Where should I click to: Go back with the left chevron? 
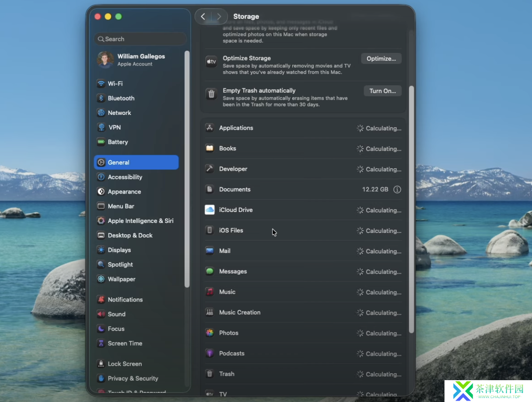(x=203, y=17)
